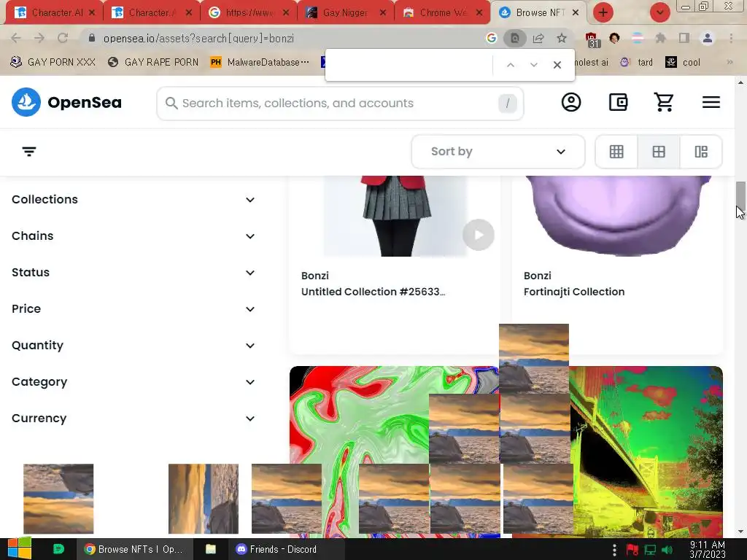Expand the Chains filter
The height and width of the screenshot is (560, 747).
133,236
